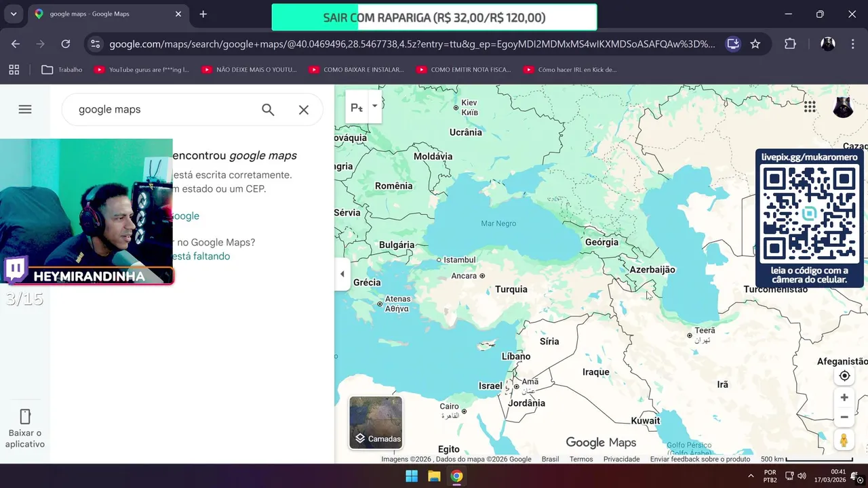Open the Google Maps hamburger menu
The height and width of the screenshot is (488, 868).
click(x=25, y=109)
